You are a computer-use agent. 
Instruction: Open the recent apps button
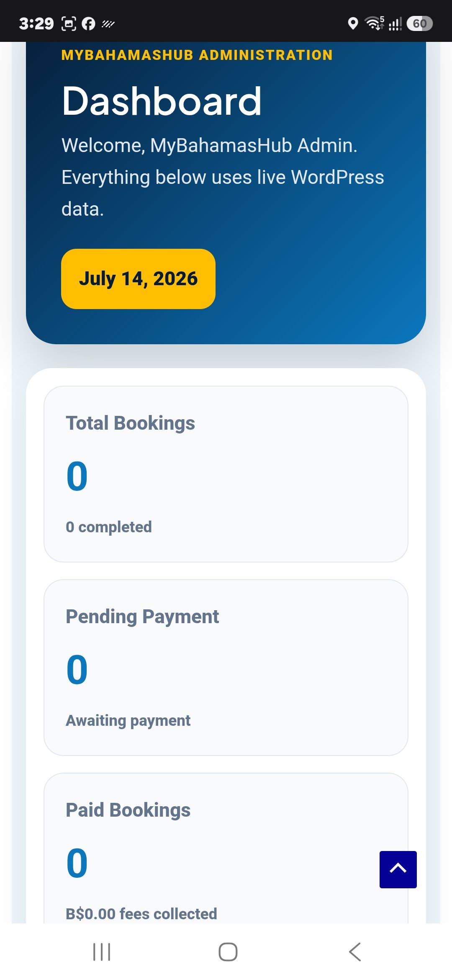(x=102, y=952)
